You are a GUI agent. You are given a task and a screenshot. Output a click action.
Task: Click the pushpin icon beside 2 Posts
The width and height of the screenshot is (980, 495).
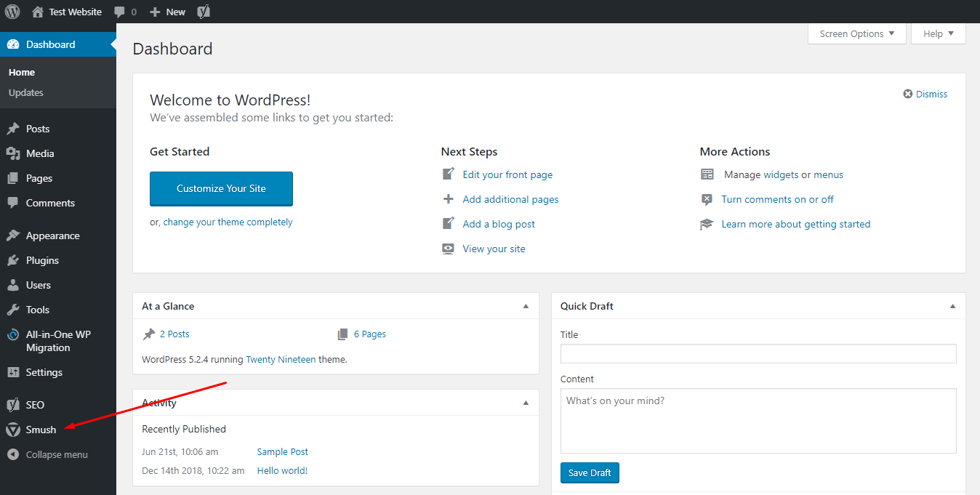click(x=148, y=334)
